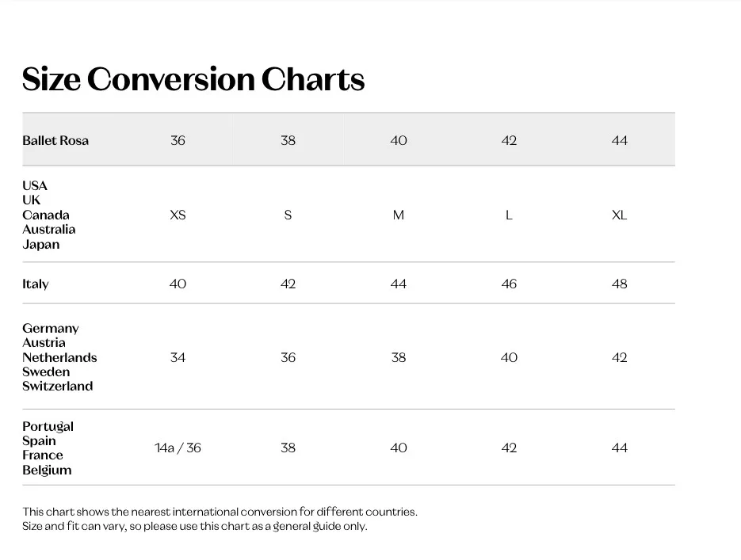Click the Italy row label

(36, 284)
